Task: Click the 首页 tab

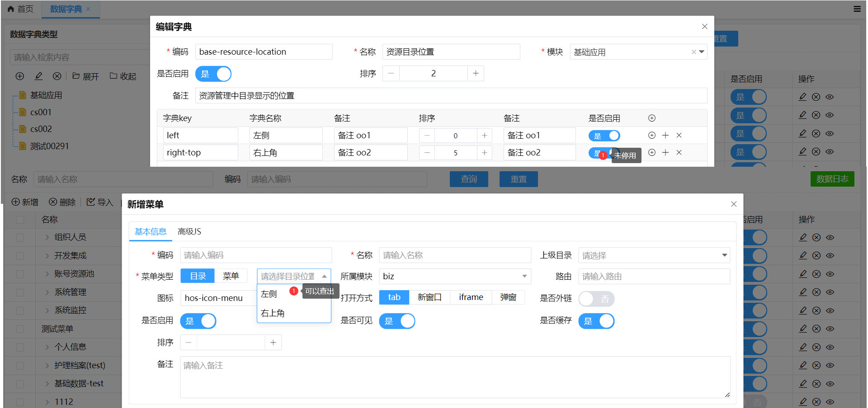Action: (x=20, y=9)
